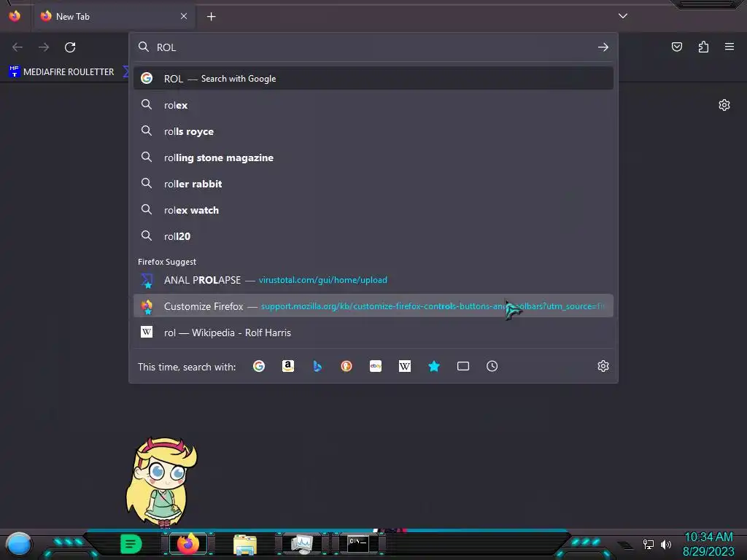The image size is (747, 560).
Task: Open search settings gear in dropdown
Action: click(x=603, y=366)
